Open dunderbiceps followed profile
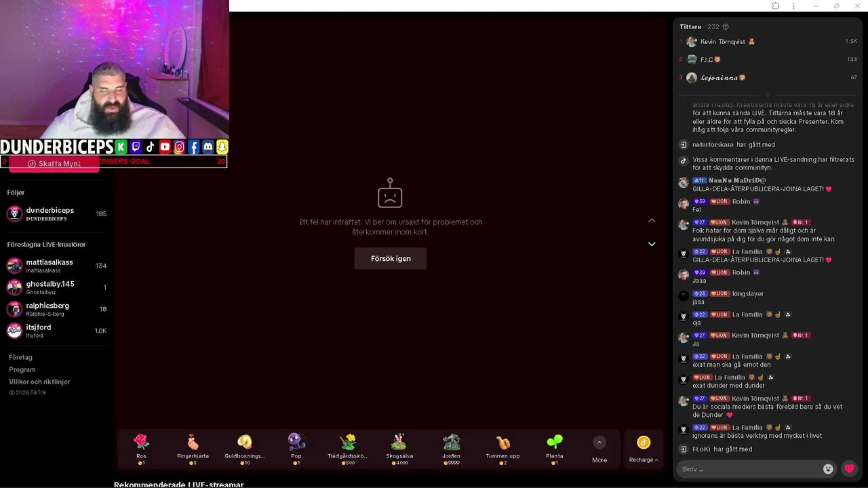Image resolution: width=868 pixels, height=488 pixels. pos(57,214)
